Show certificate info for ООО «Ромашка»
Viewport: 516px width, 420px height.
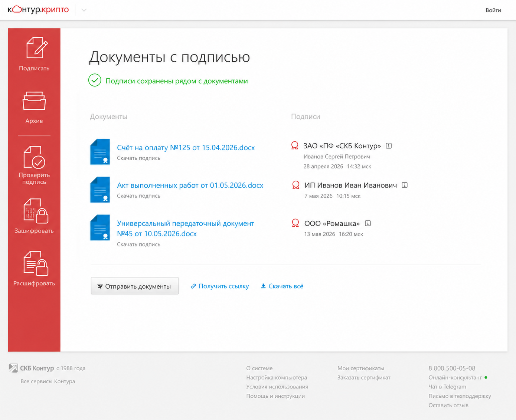(x=368, y=223)
